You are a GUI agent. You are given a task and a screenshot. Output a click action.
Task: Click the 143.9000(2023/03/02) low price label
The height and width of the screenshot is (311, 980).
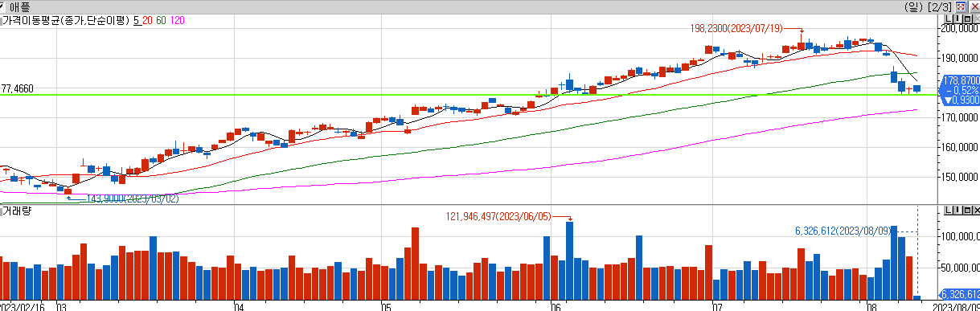click(x=133, y=198)
